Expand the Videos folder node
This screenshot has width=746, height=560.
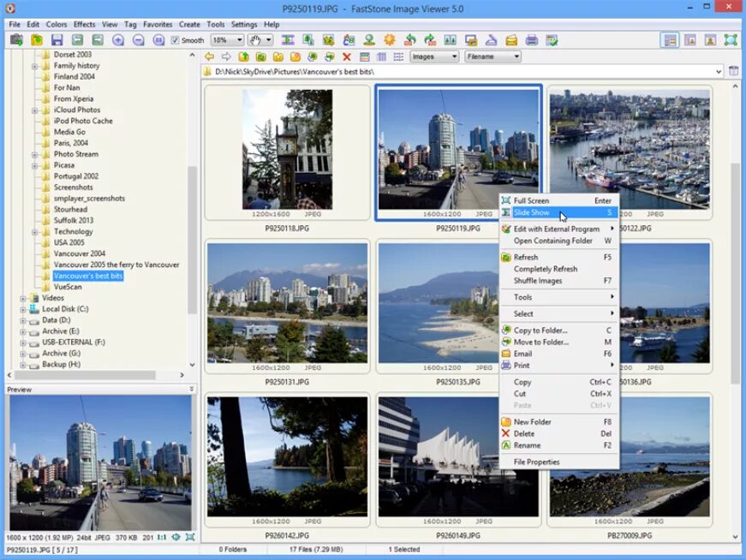(x=23, y=298)
